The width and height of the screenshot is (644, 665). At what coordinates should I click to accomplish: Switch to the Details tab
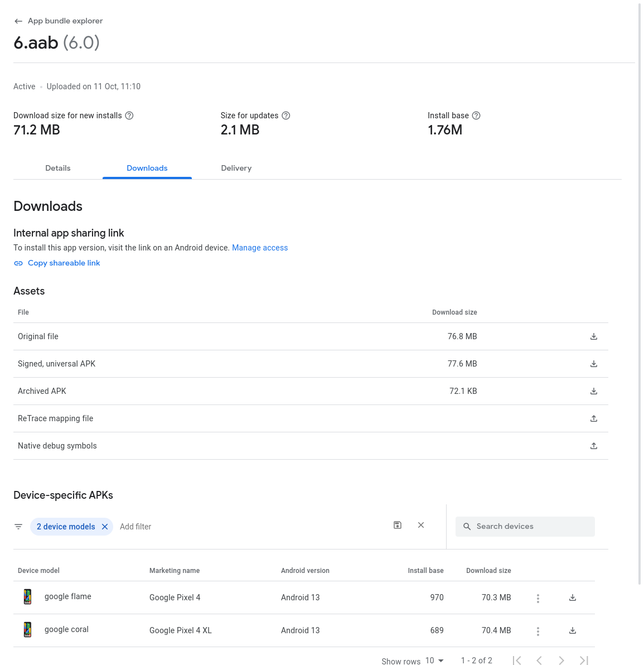[x=58, y=168]
